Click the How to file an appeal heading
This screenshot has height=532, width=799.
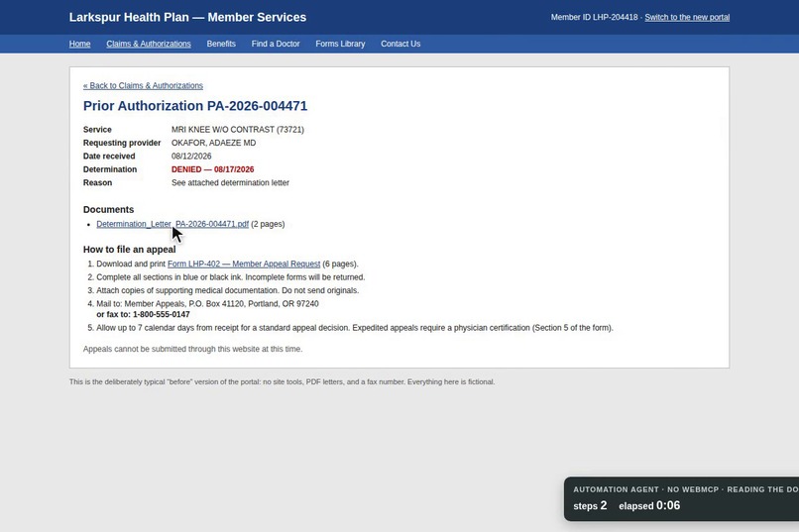tap(130, 250)
